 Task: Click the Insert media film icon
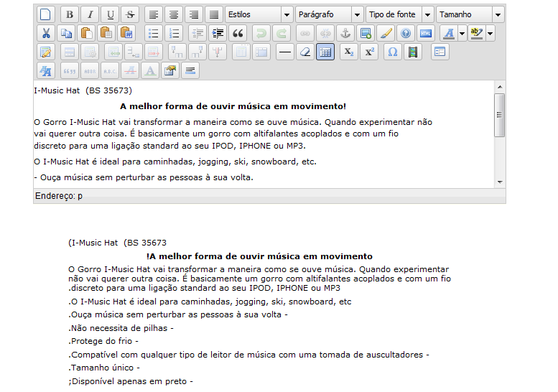tap(413, 52)
